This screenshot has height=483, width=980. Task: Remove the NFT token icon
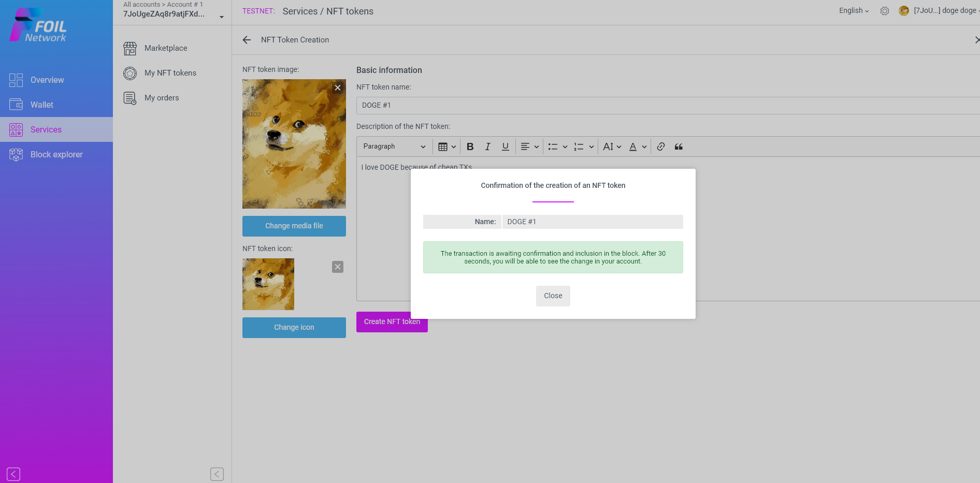click(x=338, y=267)
